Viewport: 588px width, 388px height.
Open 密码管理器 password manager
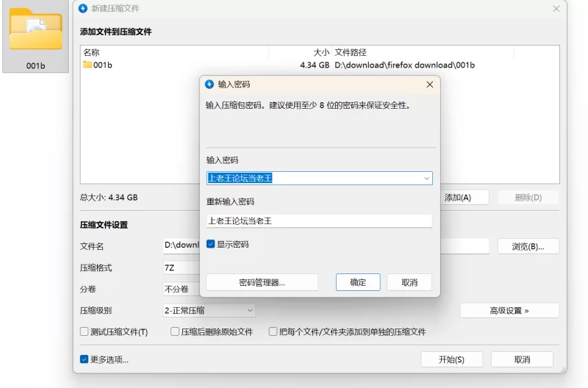coord(262,282)
